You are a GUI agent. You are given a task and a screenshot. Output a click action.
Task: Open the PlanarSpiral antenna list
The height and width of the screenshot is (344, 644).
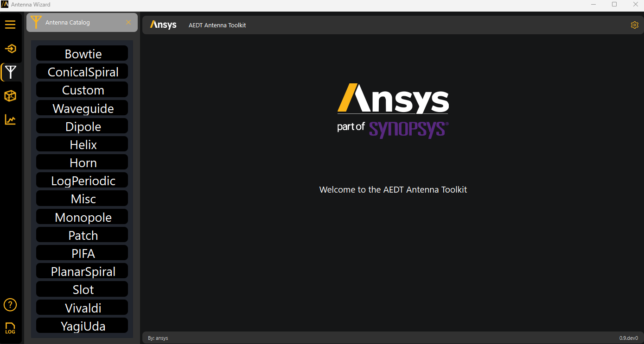pos(82,271)
